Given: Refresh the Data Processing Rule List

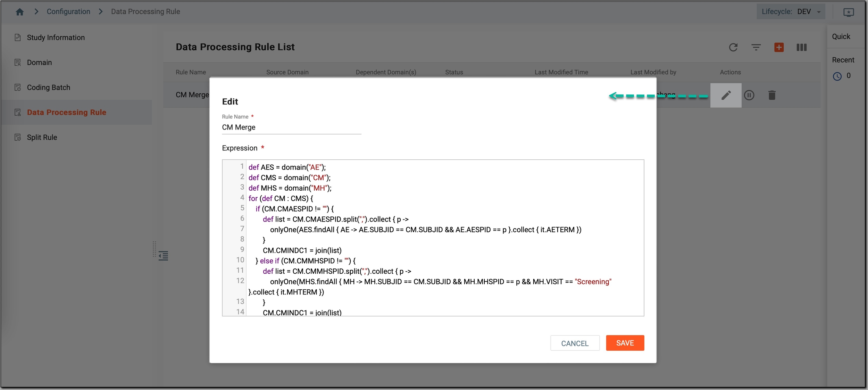Looking at the screenshot, I should (x=733, y=47).
